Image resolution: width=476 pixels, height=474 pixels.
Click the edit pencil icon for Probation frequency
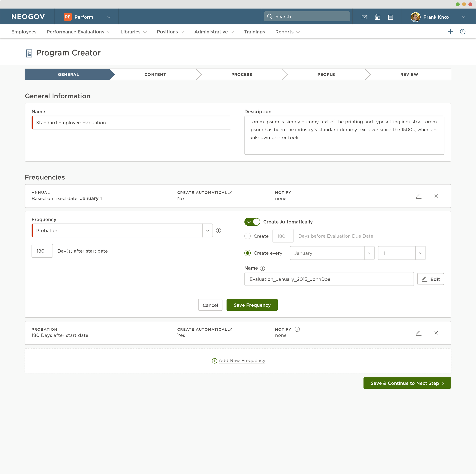click(419, 333)
